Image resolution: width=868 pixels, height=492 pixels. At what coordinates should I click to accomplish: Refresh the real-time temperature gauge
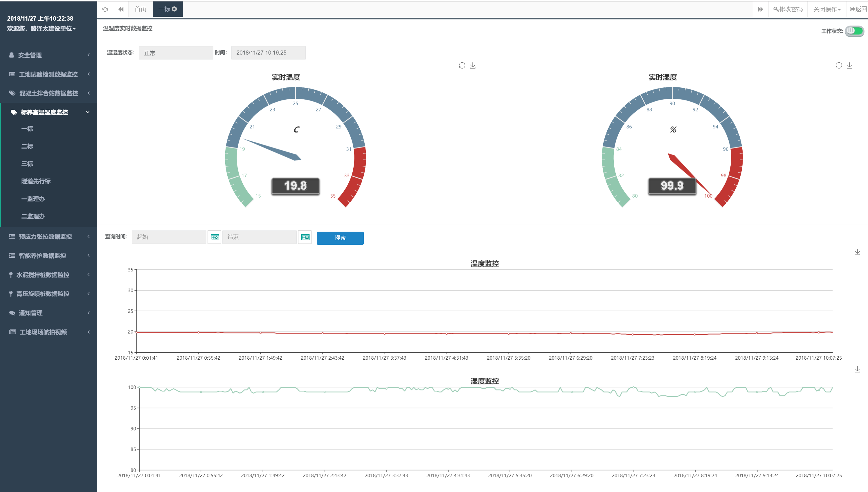(x=462, y=66)
